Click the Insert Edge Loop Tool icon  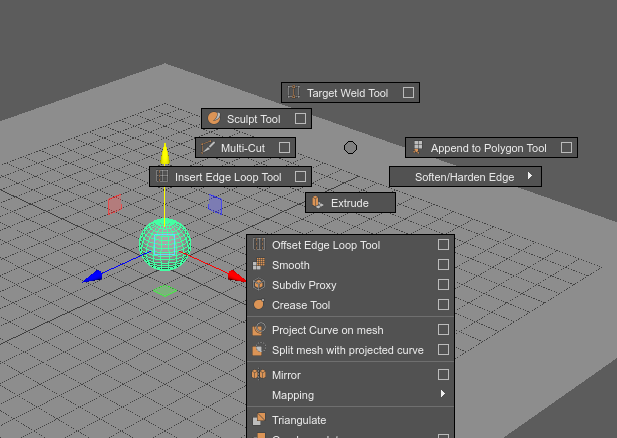tap(162, 177)
